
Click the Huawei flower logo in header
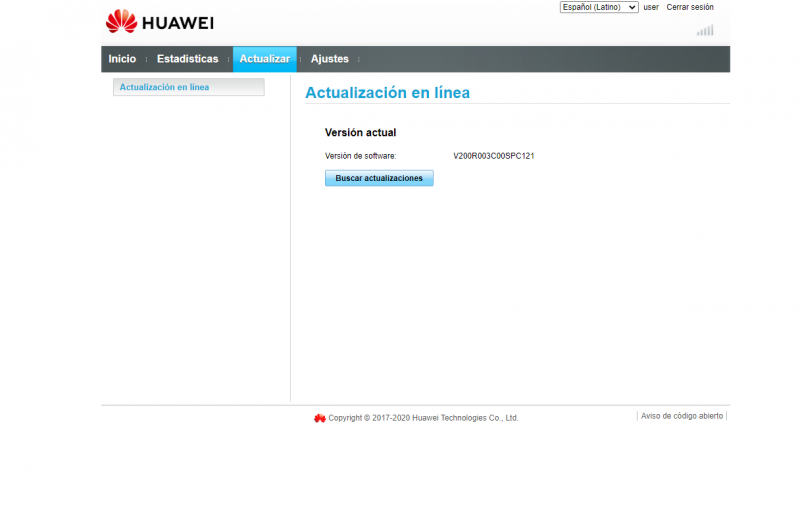121,21
